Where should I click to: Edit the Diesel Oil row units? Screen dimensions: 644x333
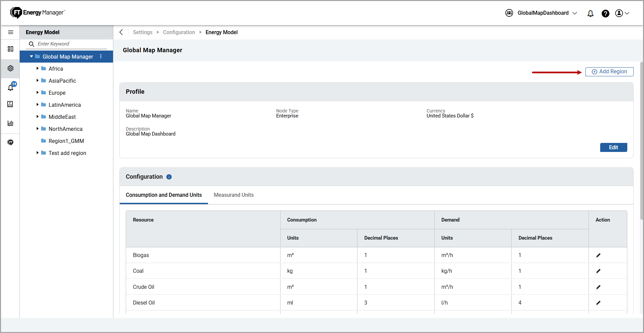pyautogui.click(x=598, y=303)
